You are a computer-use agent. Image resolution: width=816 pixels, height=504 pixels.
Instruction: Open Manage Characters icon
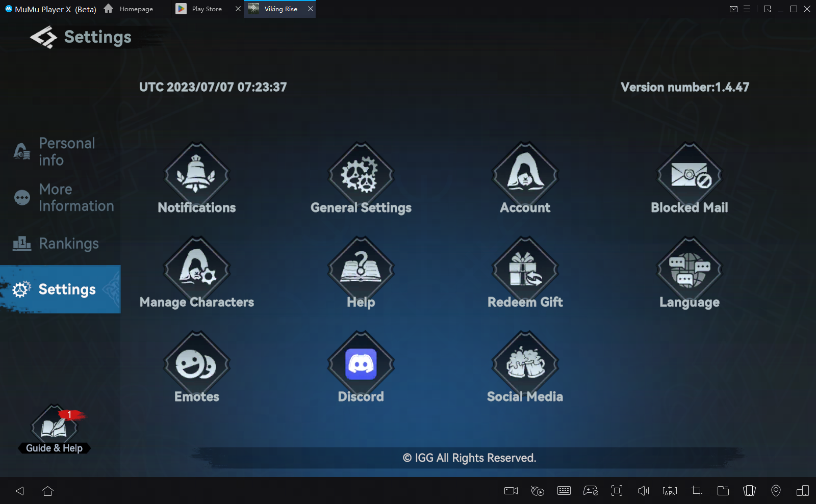(x=196, y=269)
